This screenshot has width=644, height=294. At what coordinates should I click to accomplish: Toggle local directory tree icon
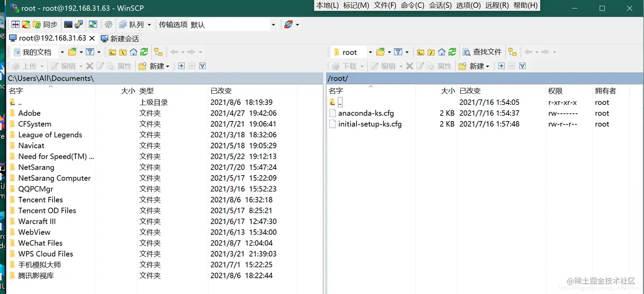(158, 52)
